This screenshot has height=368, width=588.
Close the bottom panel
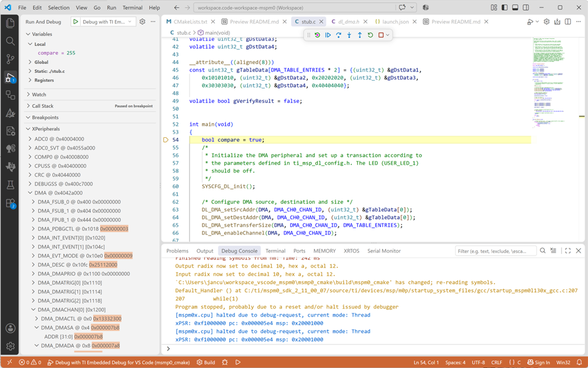578,251
